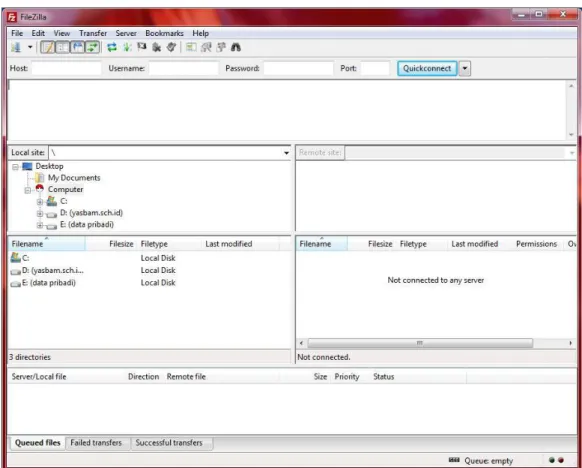Open the Help menu
The width and height of the screenshot is (582, 468).
[x=200, y=33]
